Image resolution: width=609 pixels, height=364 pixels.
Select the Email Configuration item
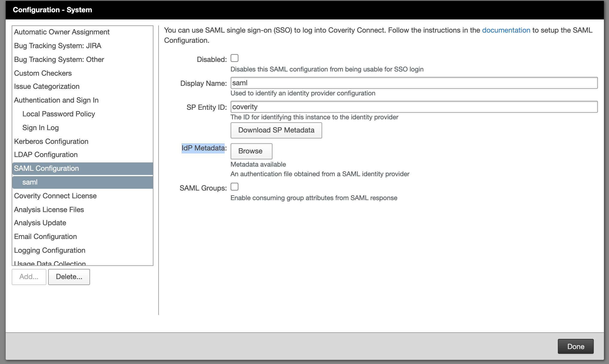point(45,236)
